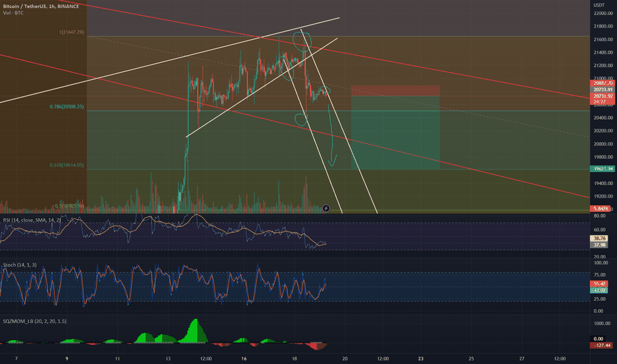Screen dimensions: 617x364
Task: Click the lightning bolt icon on the volume pane
Action: click(326, 208)
